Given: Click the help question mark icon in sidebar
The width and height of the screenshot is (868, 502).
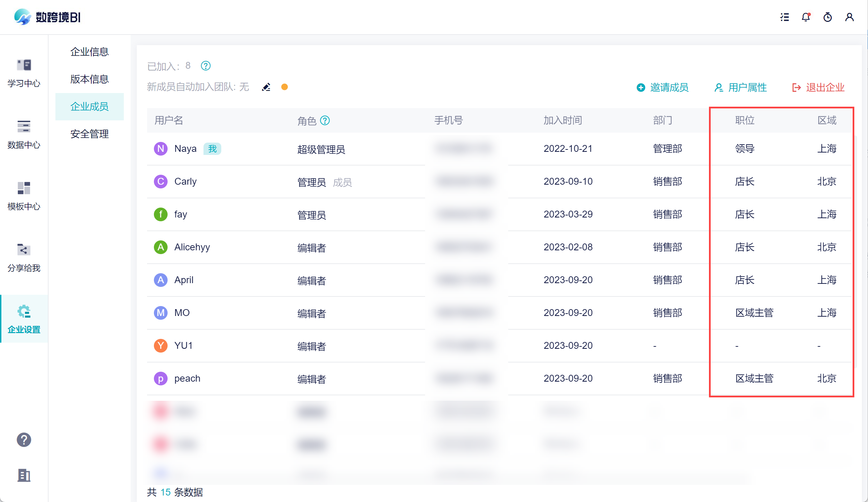Looking at the screenshot, I should [x=24, y=440].
